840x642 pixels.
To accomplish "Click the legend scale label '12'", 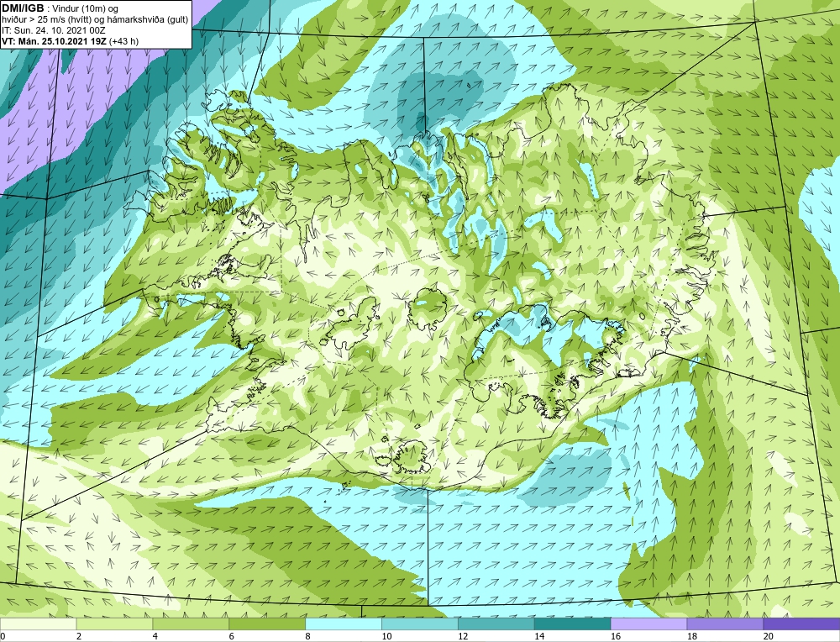I will [x=463, y=636].
